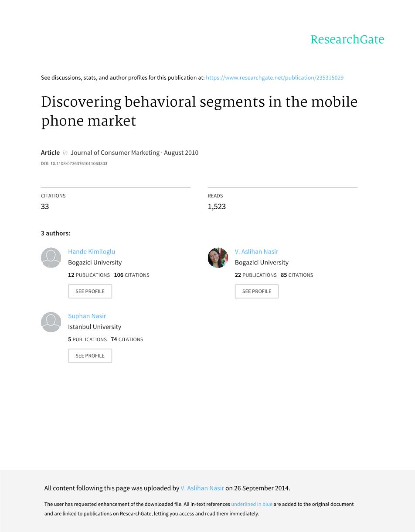Open Hande Kimiloglu's author name link
Image resolution: width=415 pixels, height=532 pixels.
pos(92,251)
